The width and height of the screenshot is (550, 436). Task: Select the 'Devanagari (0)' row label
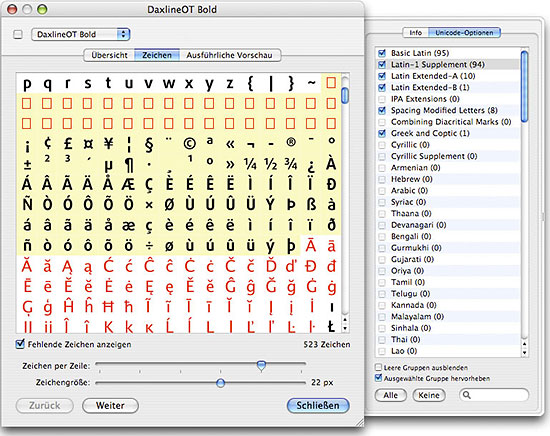pos(418,225)
